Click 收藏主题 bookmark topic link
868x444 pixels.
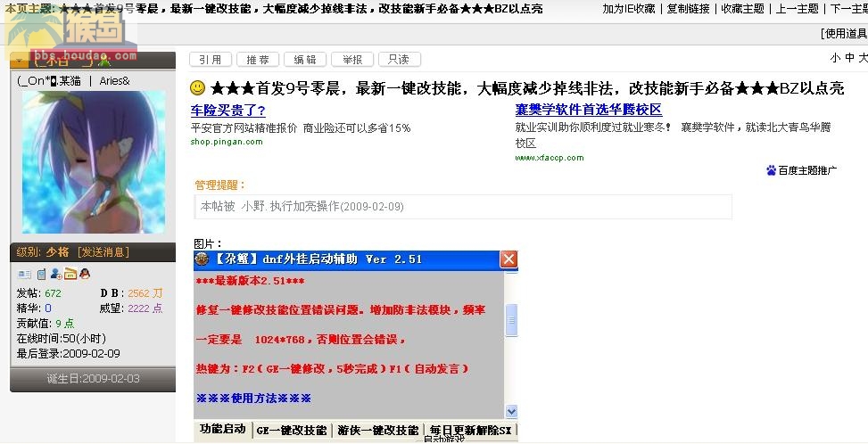point(743,9)
